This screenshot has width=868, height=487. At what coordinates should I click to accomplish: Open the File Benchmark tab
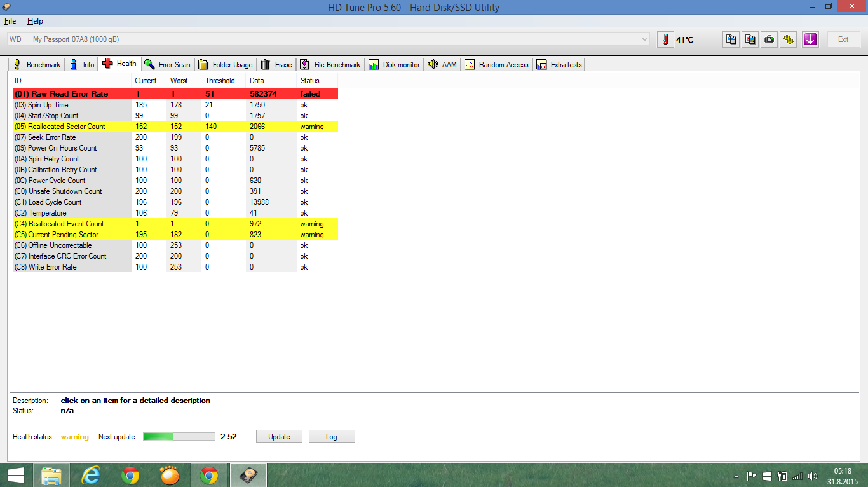[330, 64]
